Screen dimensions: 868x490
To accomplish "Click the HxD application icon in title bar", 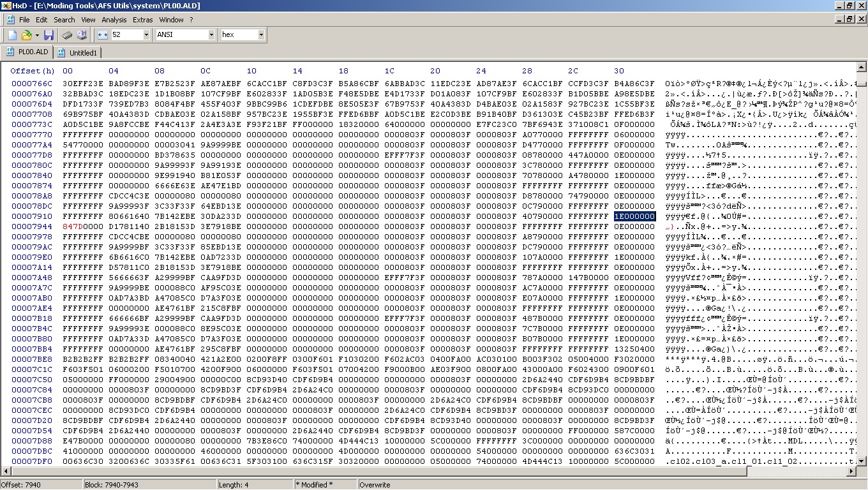I will (6, 5).
